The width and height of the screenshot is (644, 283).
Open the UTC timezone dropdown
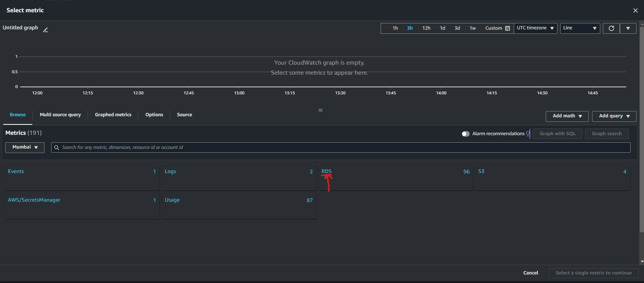coord(535,28)
